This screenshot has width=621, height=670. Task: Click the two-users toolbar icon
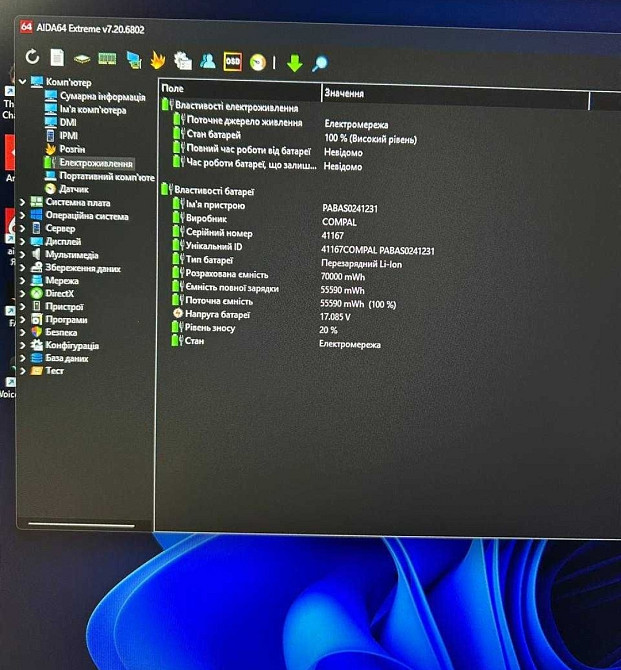point(207,61)
